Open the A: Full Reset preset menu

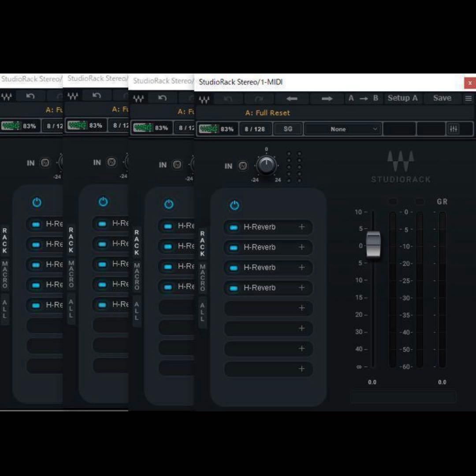click(268, 113)
